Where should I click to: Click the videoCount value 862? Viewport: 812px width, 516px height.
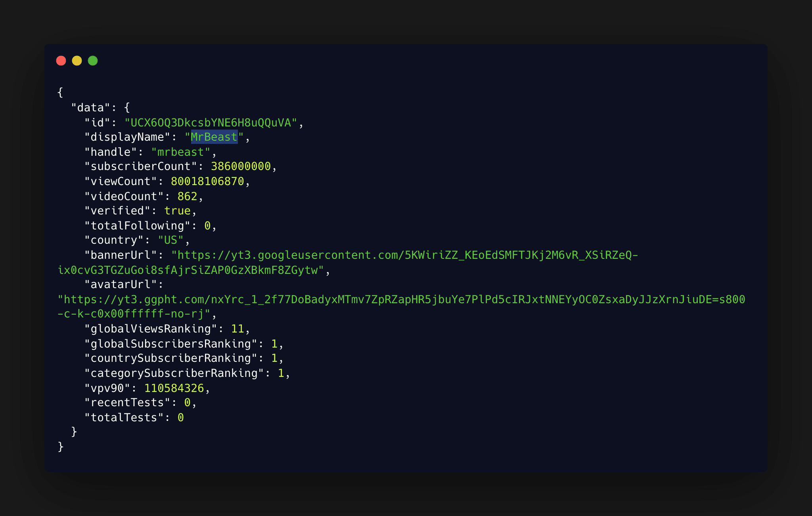pos(187,196)
